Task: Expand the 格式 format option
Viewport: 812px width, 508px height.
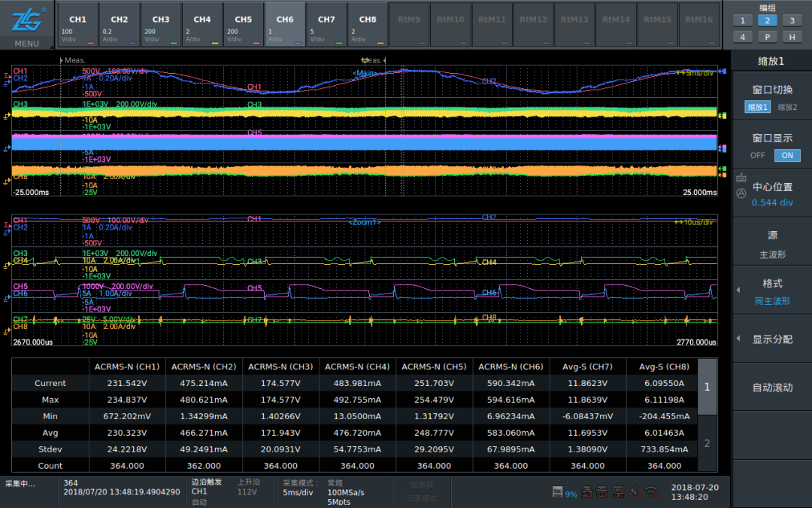Action: pos(772,291)
